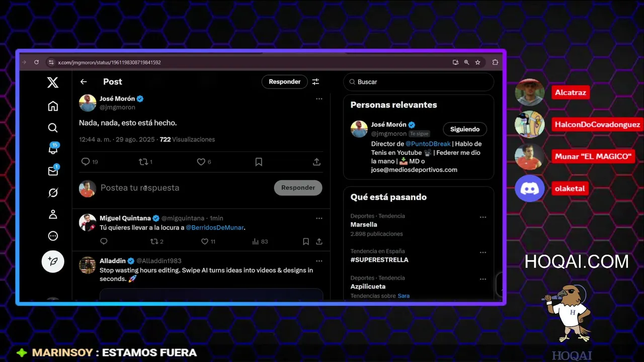This screenshot has width=644, height=362.
Task: Click the gray Responder submit button
Action: 298,188
